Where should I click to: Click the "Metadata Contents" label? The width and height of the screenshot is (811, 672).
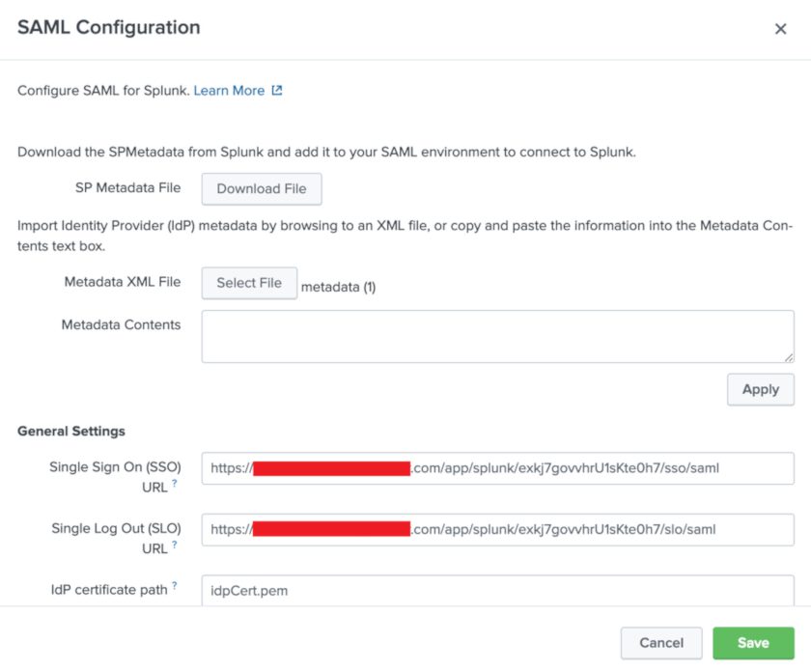pyautogui.click(x=121, y=324)
